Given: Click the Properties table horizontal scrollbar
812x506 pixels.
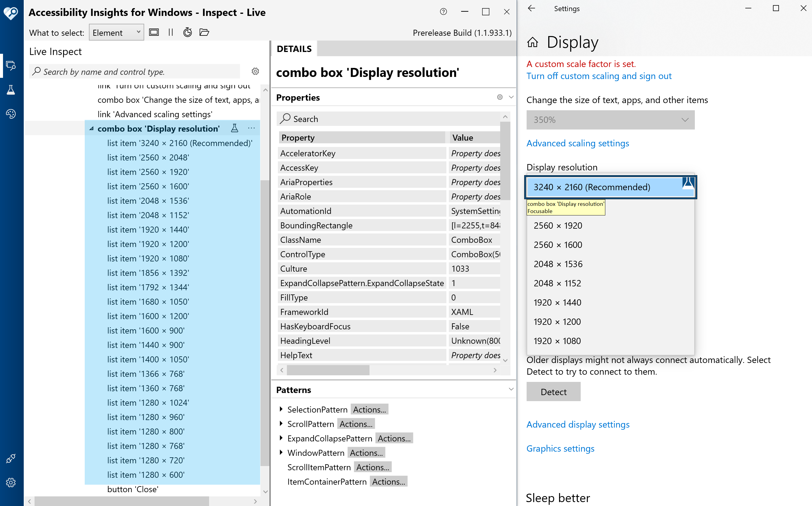Looking at the screenshot, I should pos(328,370).
